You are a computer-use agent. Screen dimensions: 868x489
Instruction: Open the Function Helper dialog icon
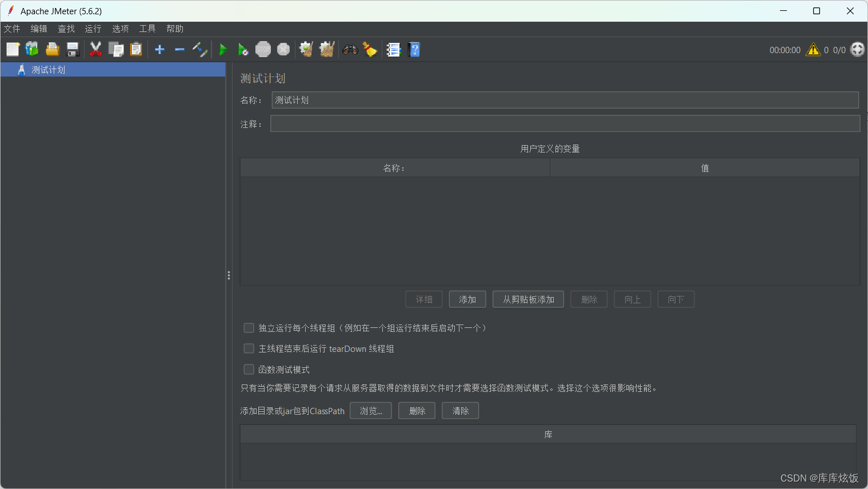tap(393, 50)
